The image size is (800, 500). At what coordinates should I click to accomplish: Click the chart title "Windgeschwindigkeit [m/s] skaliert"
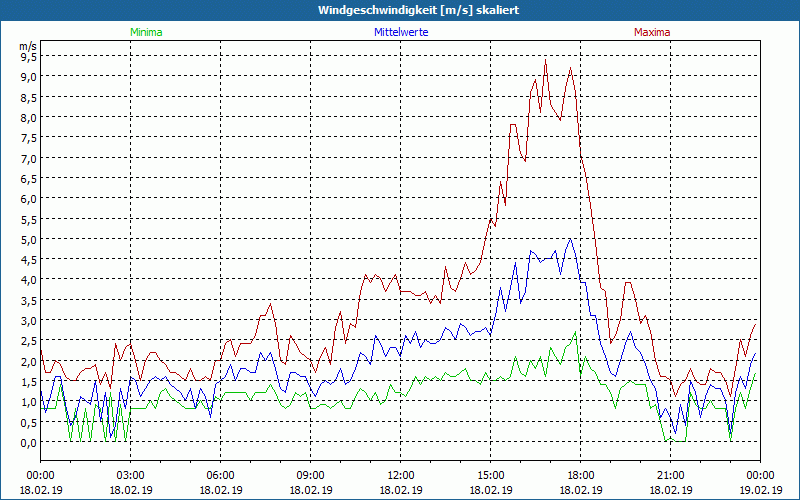coord(399,10)
